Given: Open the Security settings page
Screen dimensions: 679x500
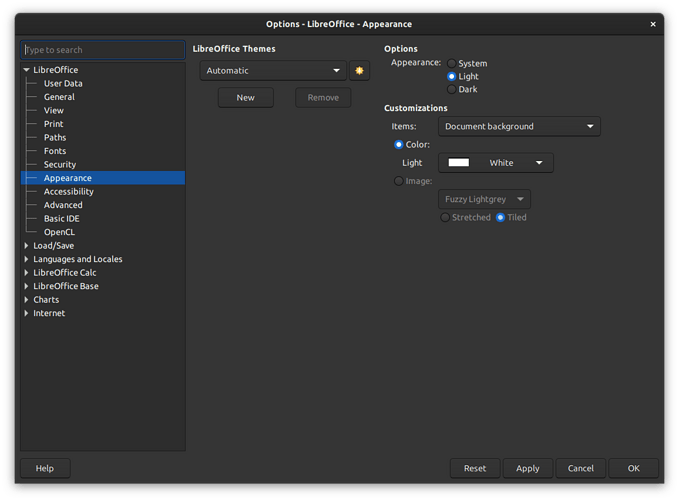Looking at the screenshot, I should click(60, 165).
